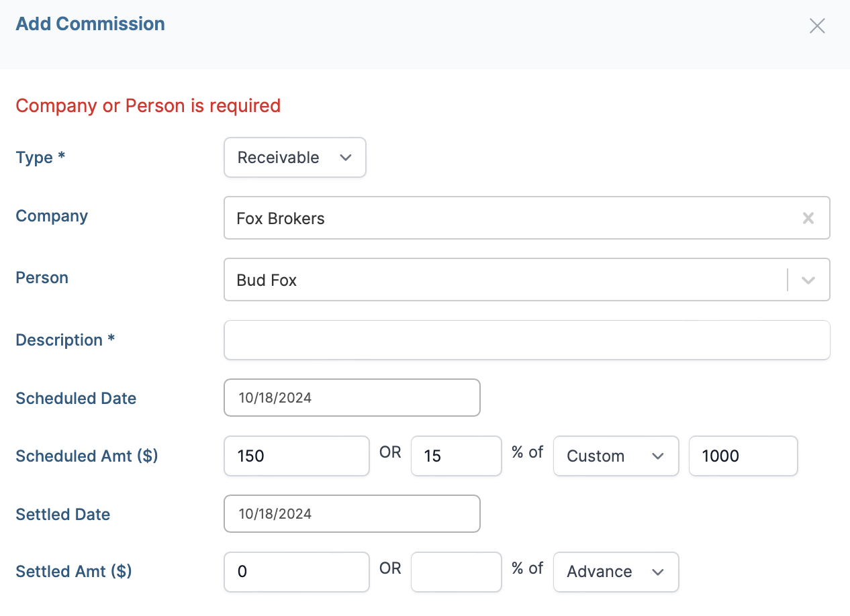Screen dimensions: 850x616
Task: Click the custom amount field showing 1000
Action: (743, 456)
